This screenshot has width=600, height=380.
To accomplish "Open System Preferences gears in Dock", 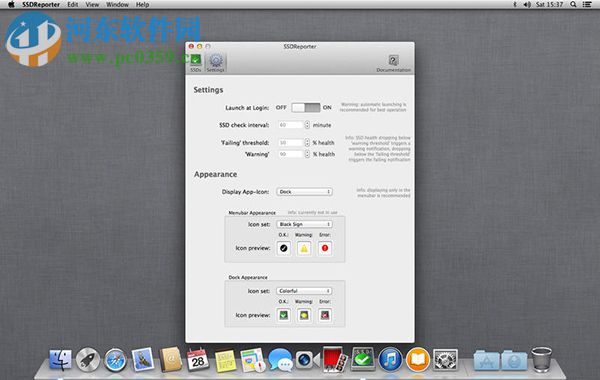I will [x=445, y=360].
